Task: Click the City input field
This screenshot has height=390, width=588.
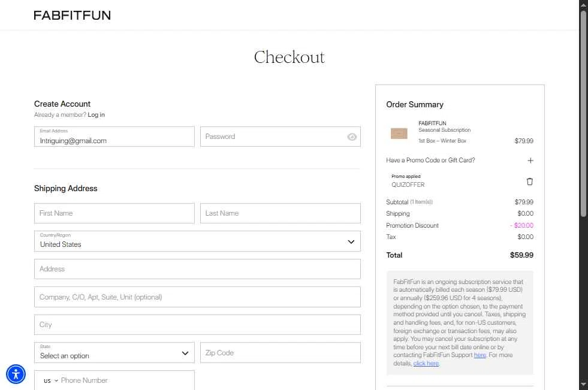Action: click(x=197, y=325)
